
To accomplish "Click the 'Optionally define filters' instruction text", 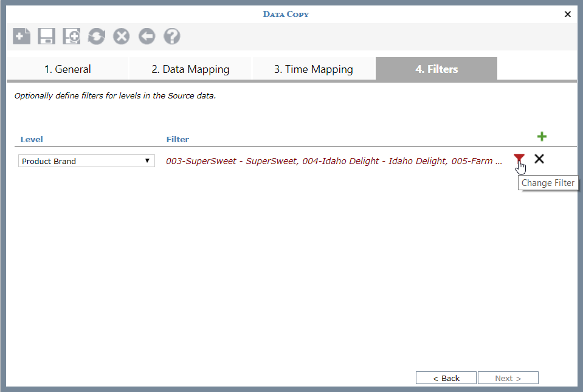I will 116,96.
